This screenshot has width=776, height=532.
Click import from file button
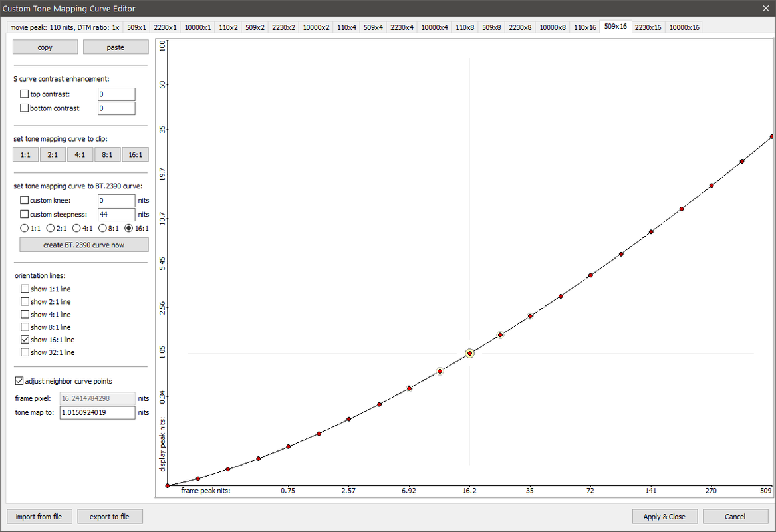coord(39,517)
